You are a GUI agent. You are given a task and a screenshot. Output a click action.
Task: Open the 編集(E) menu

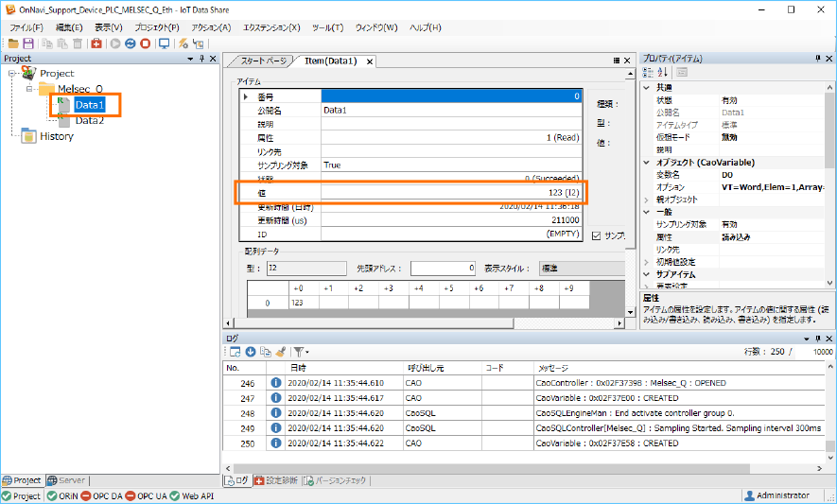(x=69, y=27)
